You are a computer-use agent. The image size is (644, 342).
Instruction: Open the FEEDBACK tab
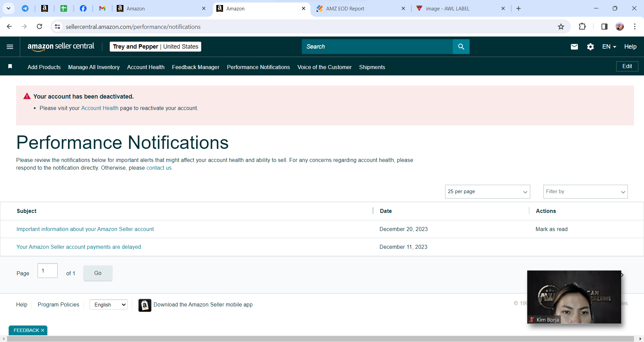[x=26, y=330]
